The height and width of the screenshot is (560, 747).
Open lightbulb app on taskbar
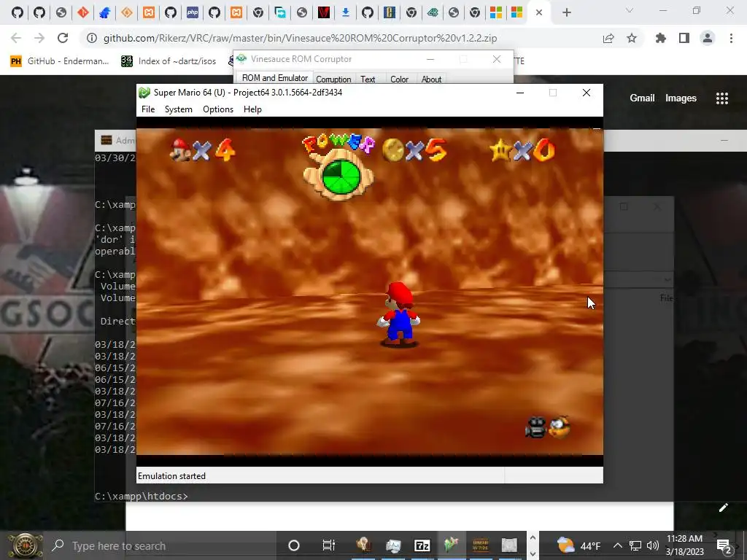tap(363, 545)
